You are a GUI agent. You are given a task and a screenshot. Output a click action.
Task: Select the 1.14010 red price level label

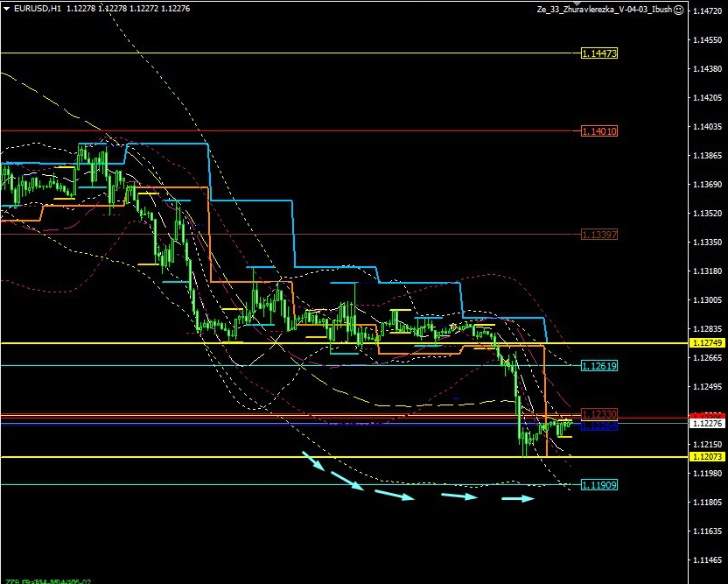tap(599, 131)
